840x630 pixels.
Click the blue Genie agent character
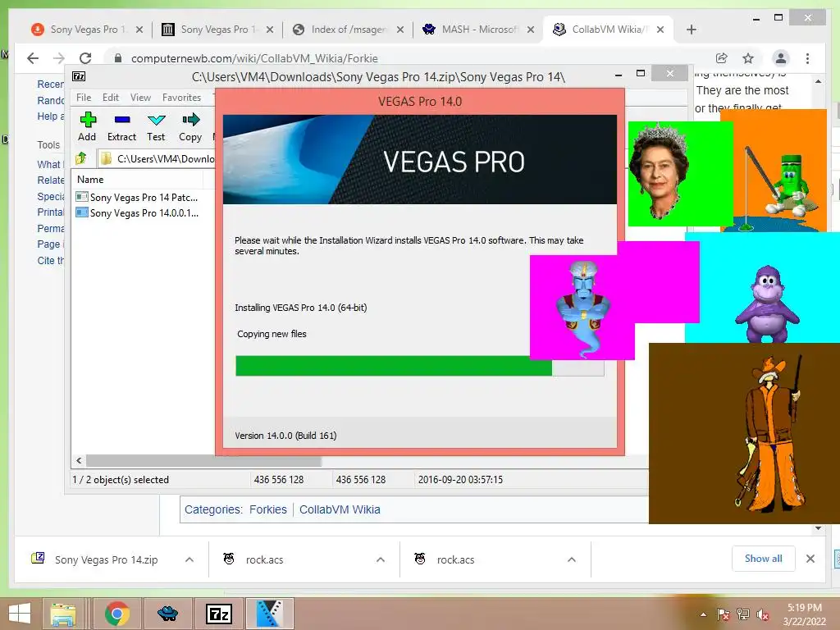[583, 308]
